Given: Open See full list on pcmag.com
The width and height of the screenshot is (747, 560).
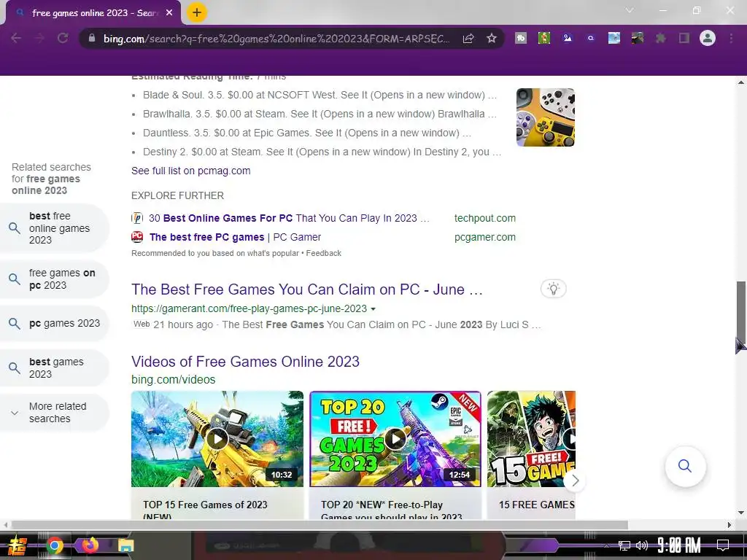Looking at the screenshot, I should [190, 171].
